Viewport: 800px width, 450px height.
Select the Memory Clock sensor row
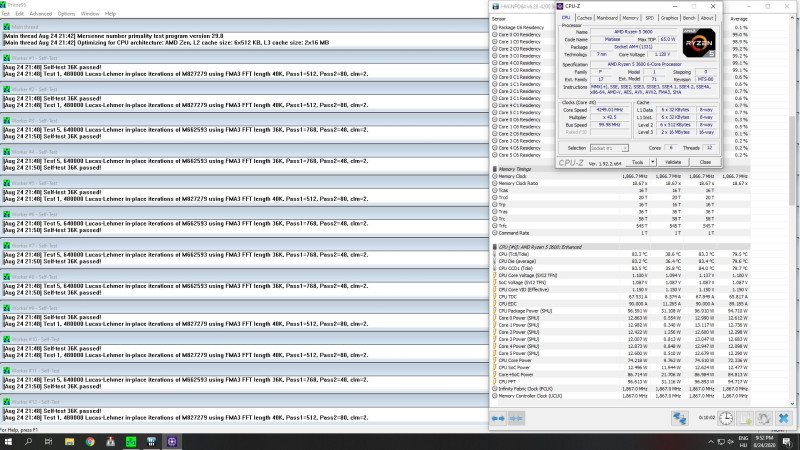621,176
